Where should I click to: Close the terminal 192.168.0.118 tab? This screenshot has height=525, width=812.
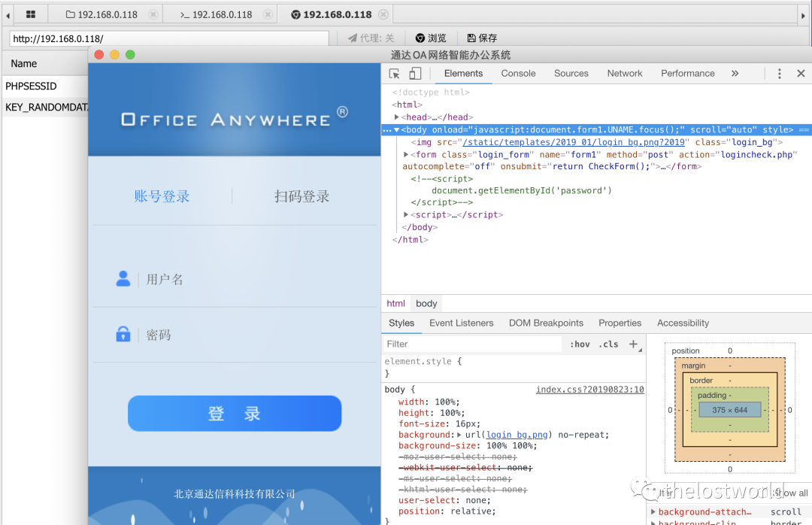268,14
